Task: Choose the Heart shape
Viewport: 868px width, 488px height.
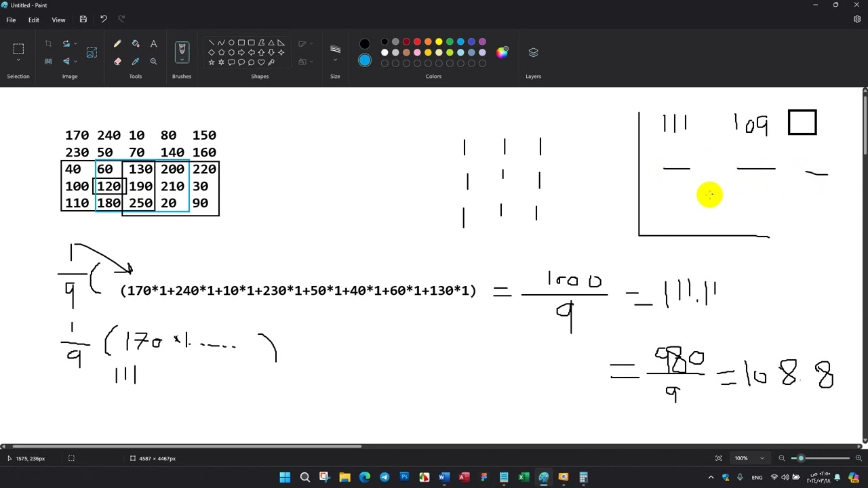Action: pos(261,62)
